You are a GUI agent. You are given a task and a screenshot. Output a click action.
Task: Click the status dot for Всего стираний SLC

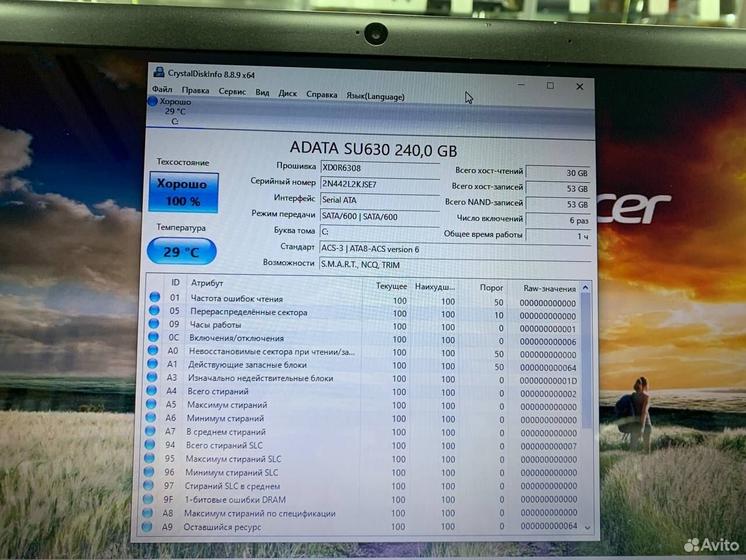(154, 445)
